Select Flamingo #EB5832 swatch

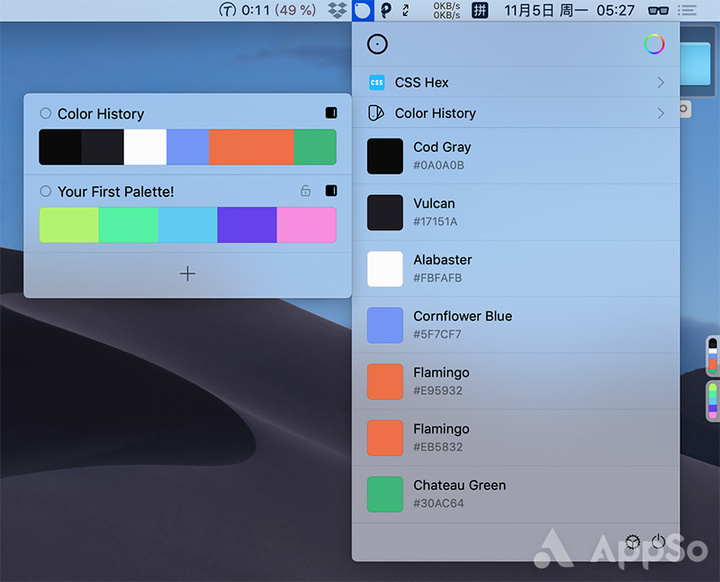coord(385,438)
